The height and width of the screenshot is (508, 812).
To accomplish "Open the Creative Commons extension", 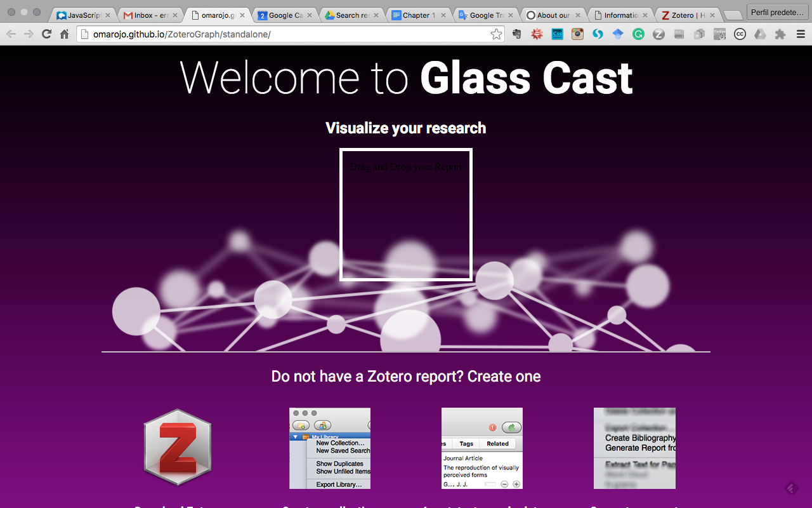I will coord(740,34).
